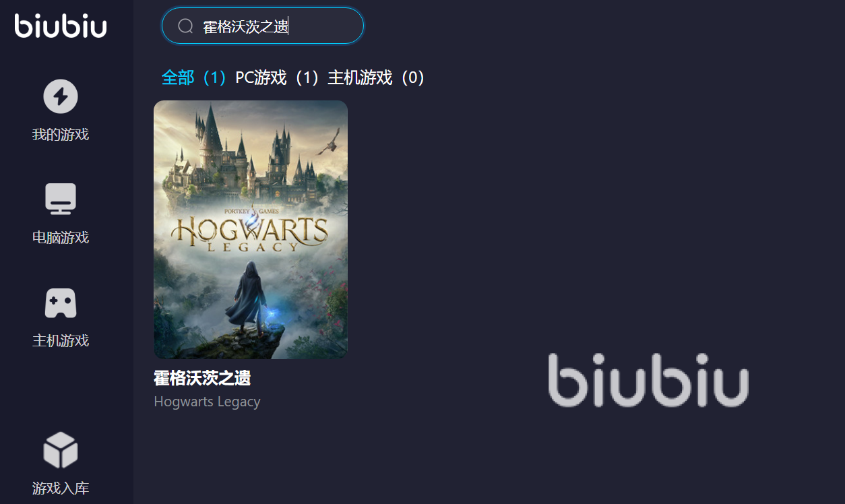Select the 游戏入库 sidebar label
845x504 pixels.
click(x=61, y=489)
